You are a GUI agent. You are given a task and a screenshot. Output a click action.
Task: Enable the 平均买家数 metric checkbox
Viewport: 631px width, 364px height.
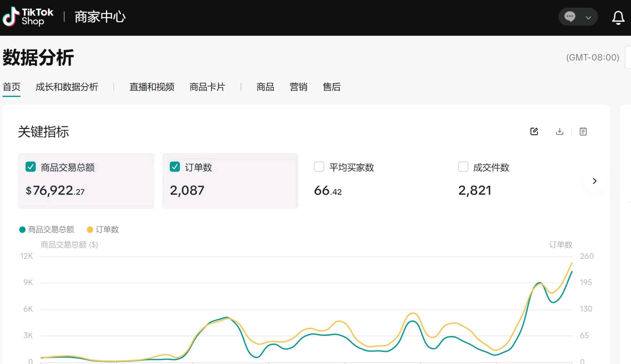tap(319, 166)
